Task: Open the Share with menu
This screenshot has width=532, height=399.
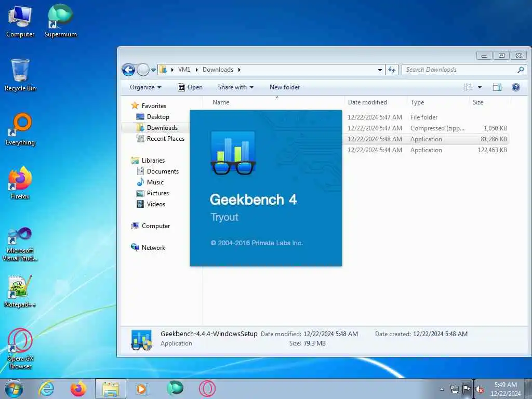Action: click(x=235, y=87)
